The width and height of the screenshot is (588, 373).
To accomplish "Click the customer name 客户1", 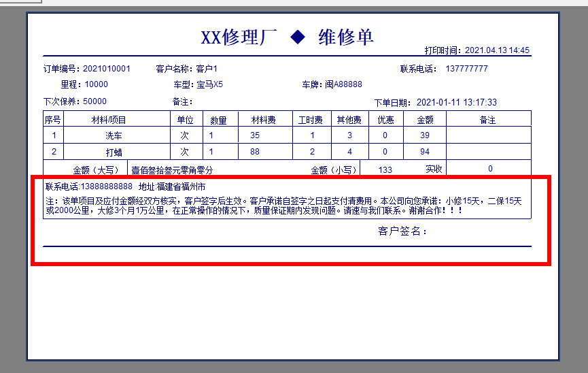I will tap(207, 69).
